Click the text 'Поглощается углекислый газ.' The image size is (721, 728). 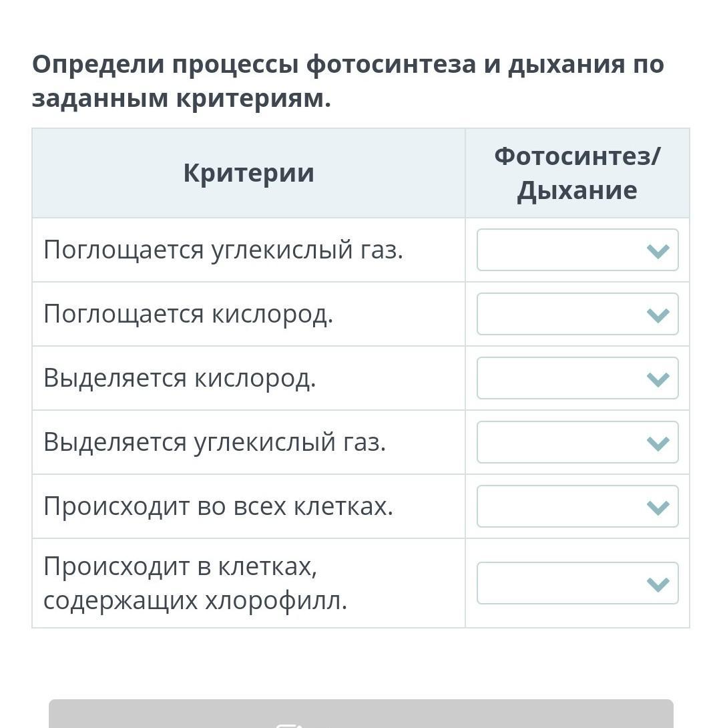224,250
